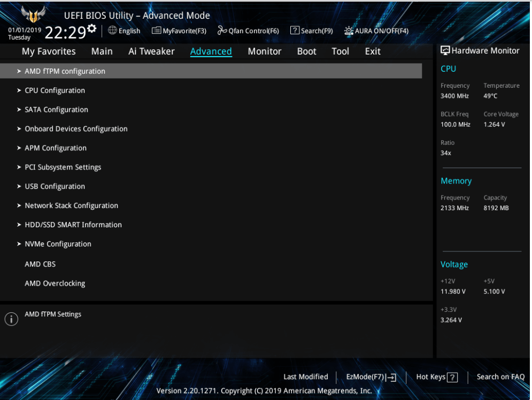Expand Onboard Devices Configuration arrow

(x=19, y=128)
